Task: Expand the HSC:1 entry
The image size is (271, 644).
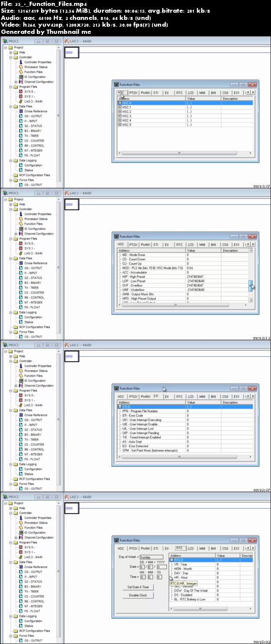Action: [x=120, y=107]
